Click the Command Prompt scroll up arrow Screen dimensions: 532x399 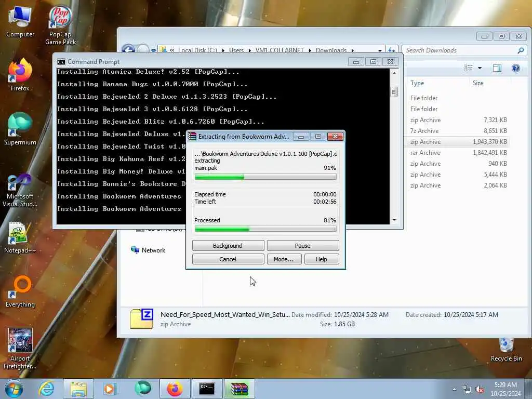394,73
